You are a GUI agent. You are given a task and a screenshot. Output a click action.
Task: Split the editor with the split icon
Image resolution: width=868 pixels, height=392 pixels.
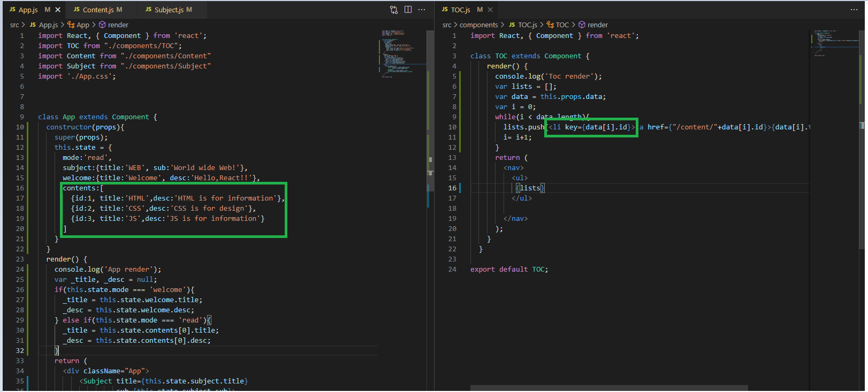point(408,10)
